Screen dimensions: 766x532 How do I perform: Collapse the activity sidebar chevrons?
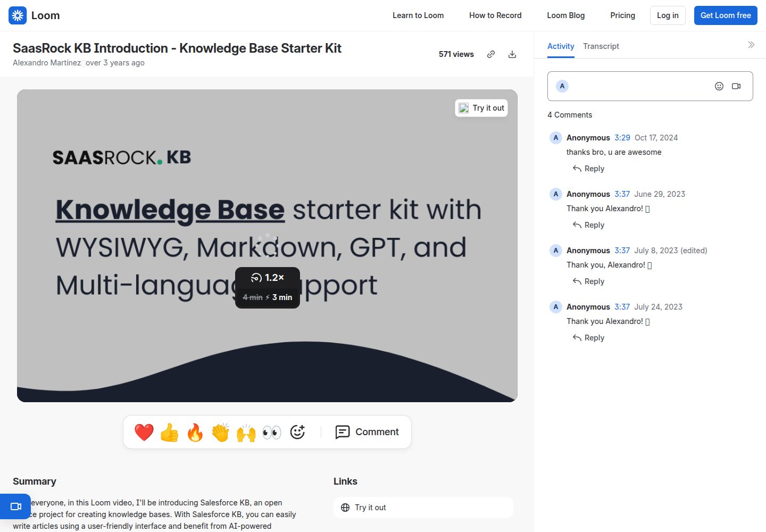pyautogui.click(x=751, y=45)
